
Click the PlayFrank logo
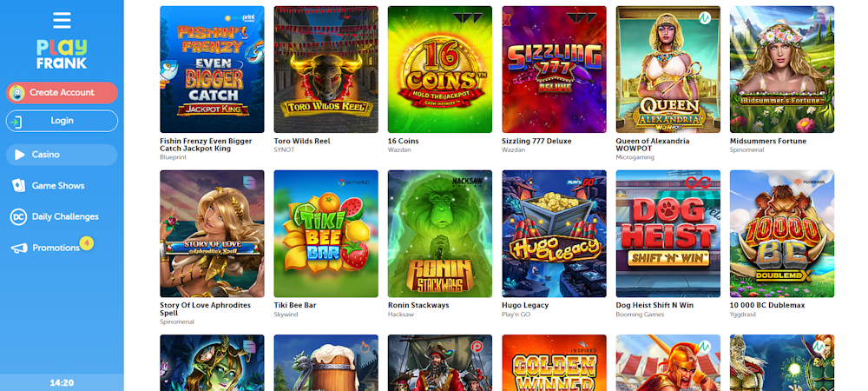[62, 54]
